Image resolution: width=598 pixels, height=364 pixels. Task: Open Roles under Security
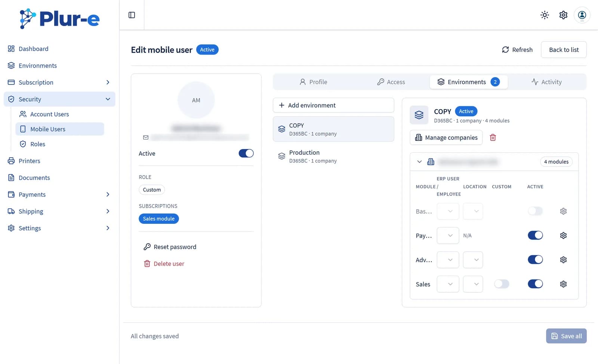pyautogui.click(x=60, y=144)
